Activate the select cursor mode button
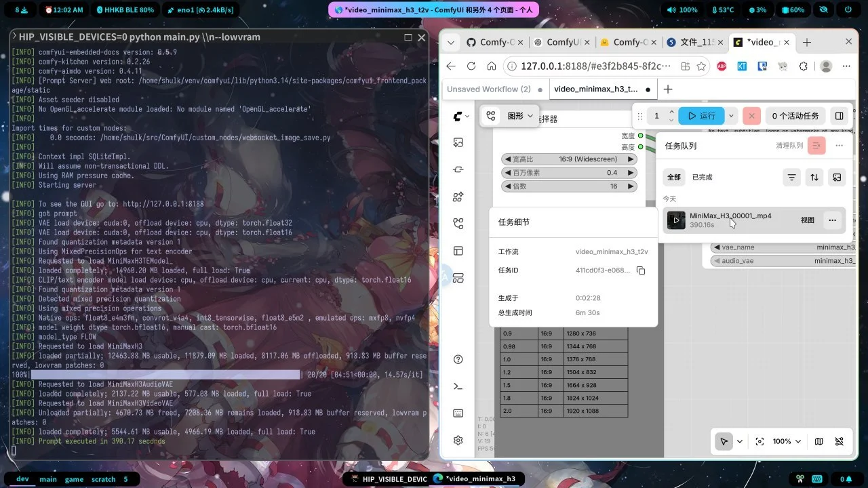Image resolution: width=868 pixels, height=488 pixels. 724,441
